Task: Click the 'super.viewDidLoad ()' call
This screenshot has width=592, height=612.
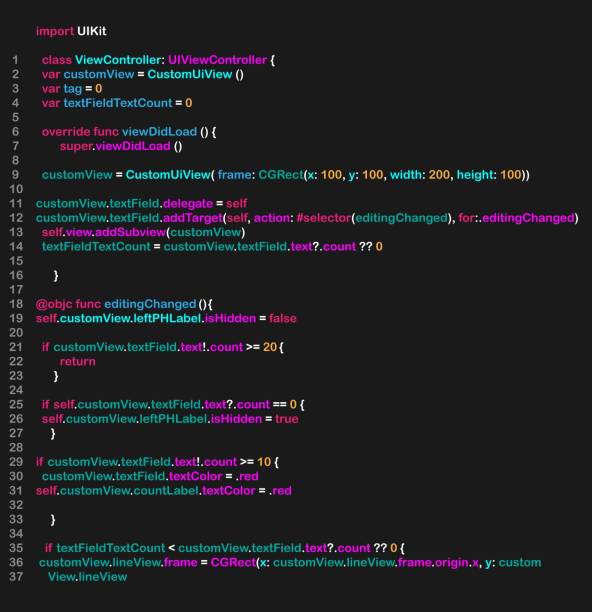Action: coord(121,146)
